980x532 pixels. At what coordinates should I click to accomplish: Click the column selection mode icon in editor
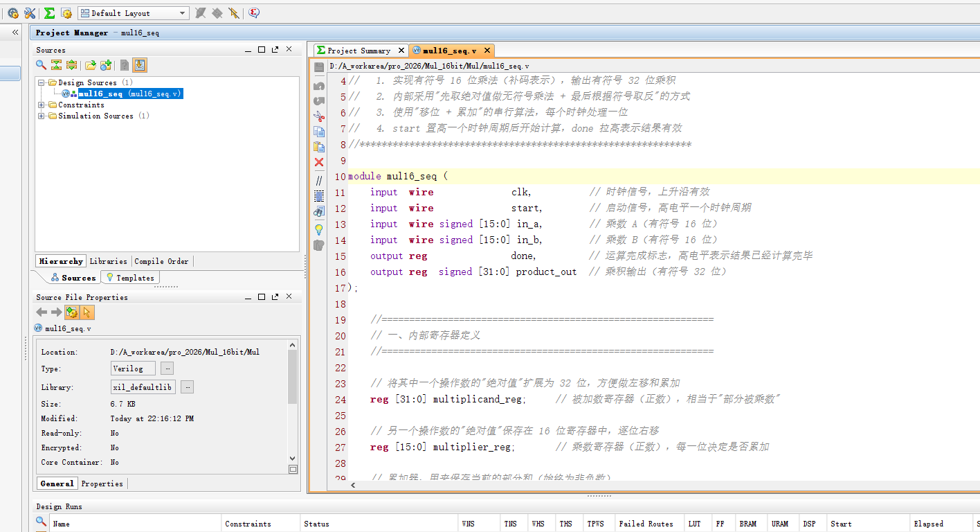click(x=319, y=196)
